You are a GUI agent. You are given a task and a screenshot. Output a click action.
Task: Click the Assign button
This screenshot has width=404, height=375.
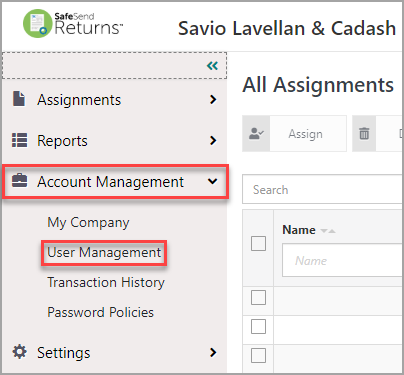pyautogui.click(x=295, y=134)
